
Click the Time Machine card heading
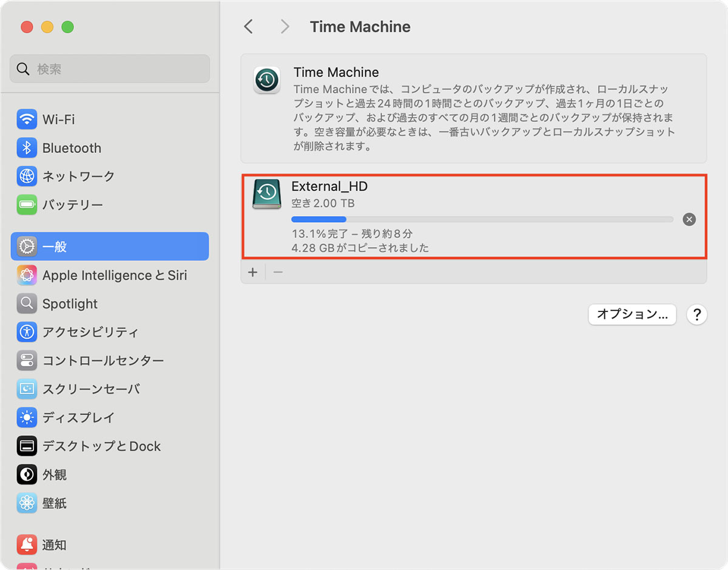pyautogui.click(x=336, y=72)
